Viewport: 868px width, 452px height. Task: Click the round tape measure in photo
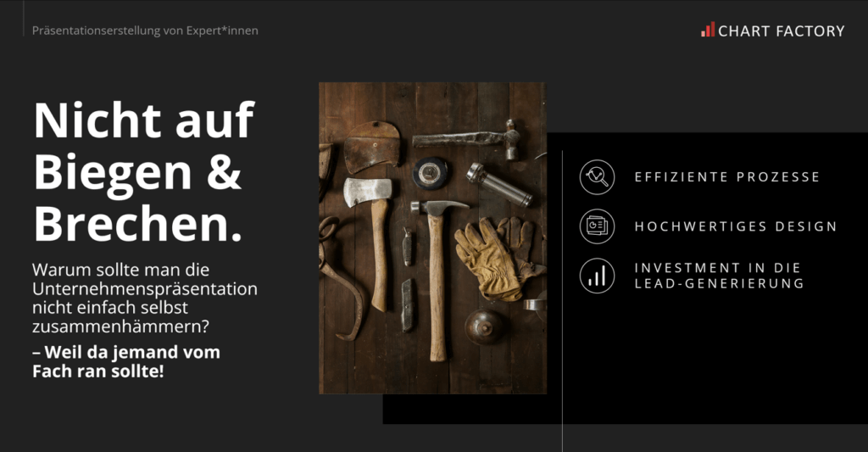click(430, 172)
